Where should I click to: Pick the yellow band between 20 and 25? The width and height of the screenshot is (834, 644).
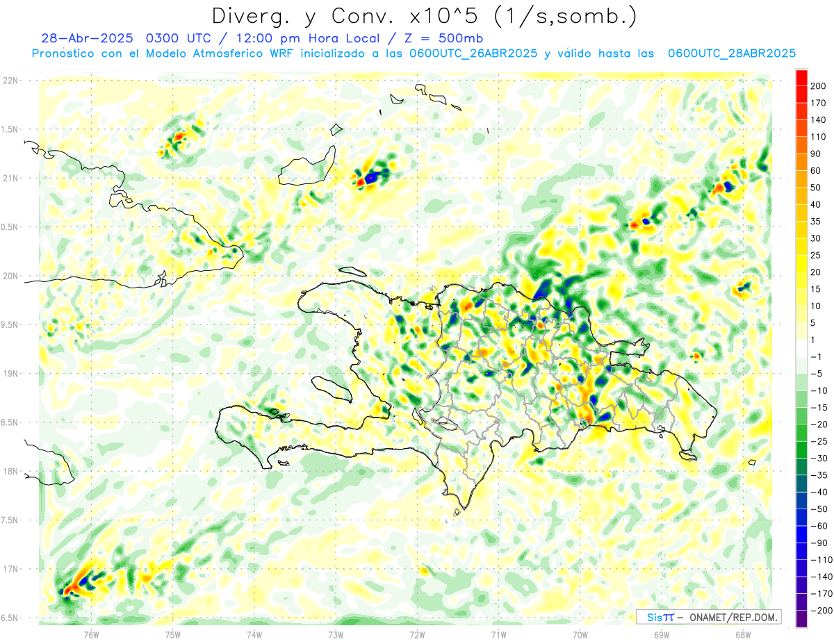tap(801, 264)
